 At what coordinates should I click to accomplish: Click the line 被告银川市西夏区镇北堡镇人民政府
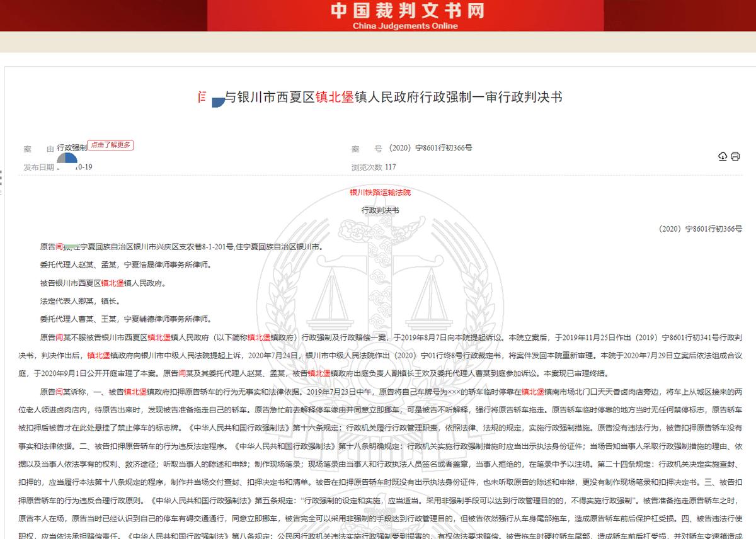click(x=103, y=283)
